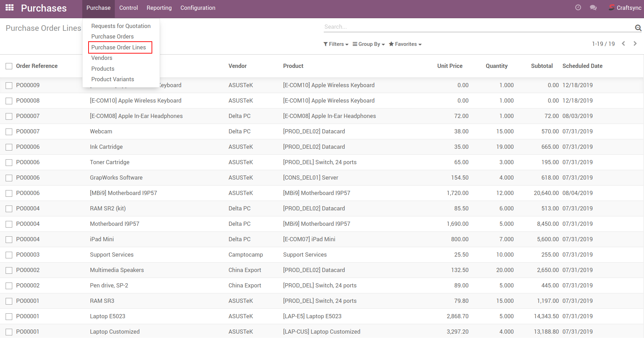
Task: Open the Configuration menu
Action: (x=198, y=8)
